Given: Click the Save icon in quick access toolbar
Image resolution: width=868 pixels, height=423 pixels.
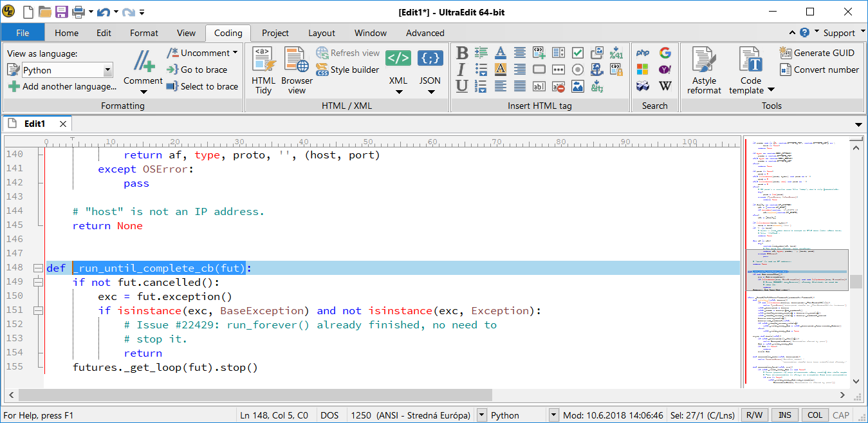Looking at the screenshot, I should (62, 12).
